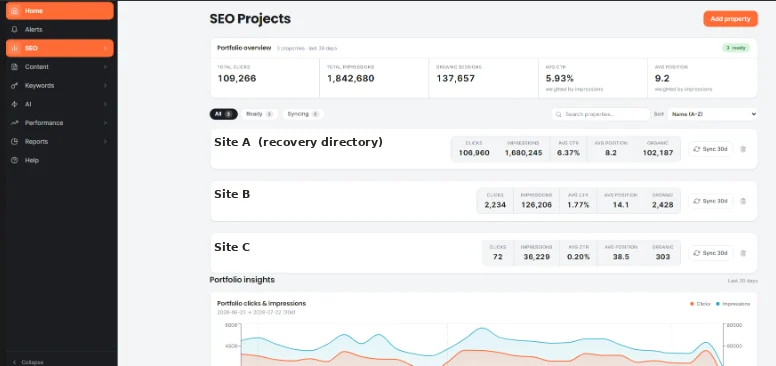Click Site C avg position 38.5
Image resolution: width=776 pixels, height=366 pixels.
[621, 257]
